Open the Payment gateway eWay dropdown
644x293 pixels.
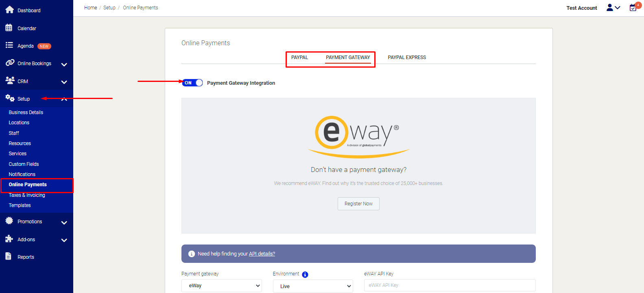(222, 286)
